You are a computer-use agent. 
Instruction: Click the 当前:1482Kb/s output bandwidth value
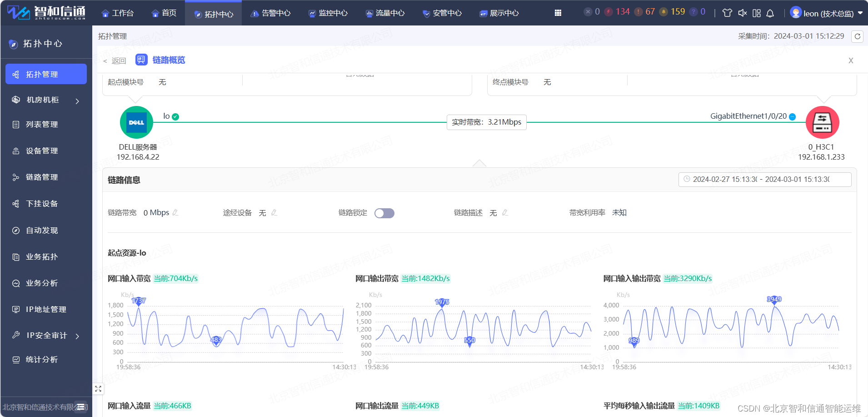[x=425, y=278]
